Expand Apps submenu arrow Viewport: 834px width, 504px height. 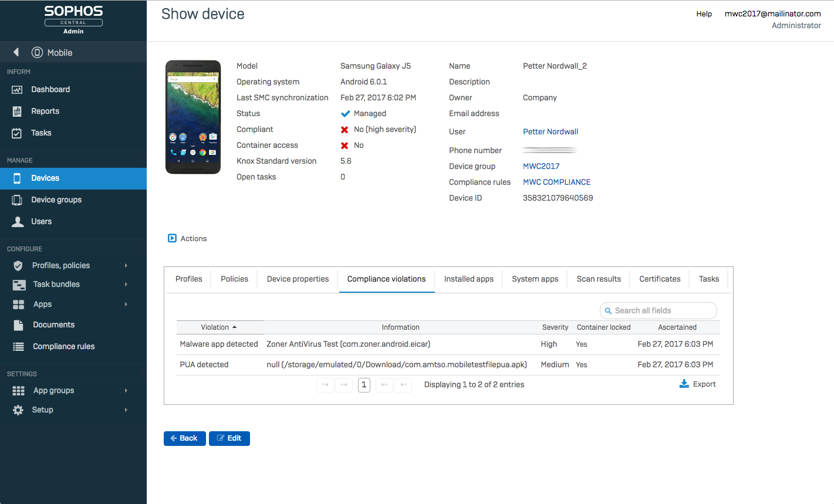[126, 305]
